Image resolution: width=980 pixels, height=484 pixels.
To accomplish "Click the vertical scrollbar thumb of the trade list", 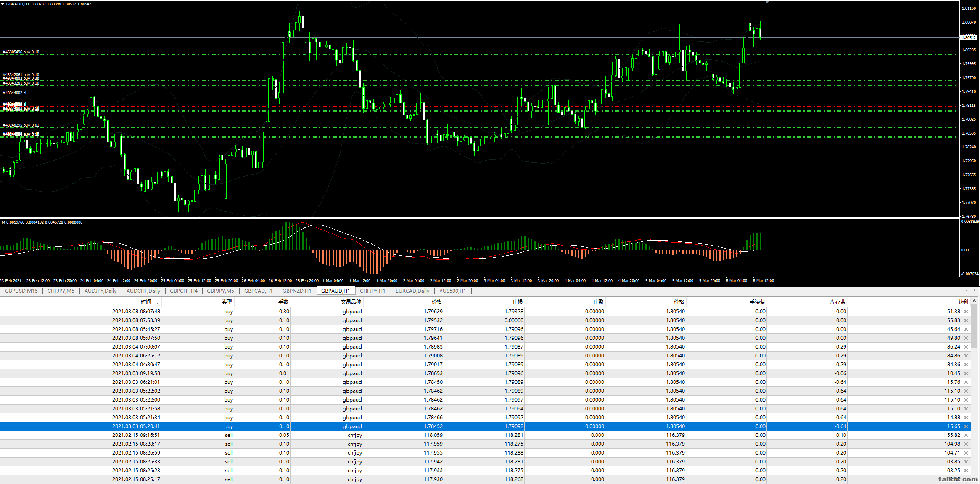I will point(975,326).
